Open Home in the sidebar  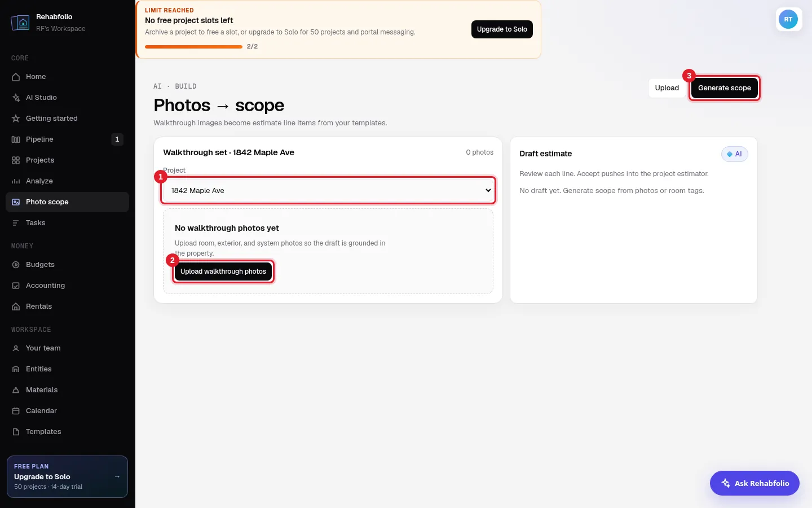[67, 77]
